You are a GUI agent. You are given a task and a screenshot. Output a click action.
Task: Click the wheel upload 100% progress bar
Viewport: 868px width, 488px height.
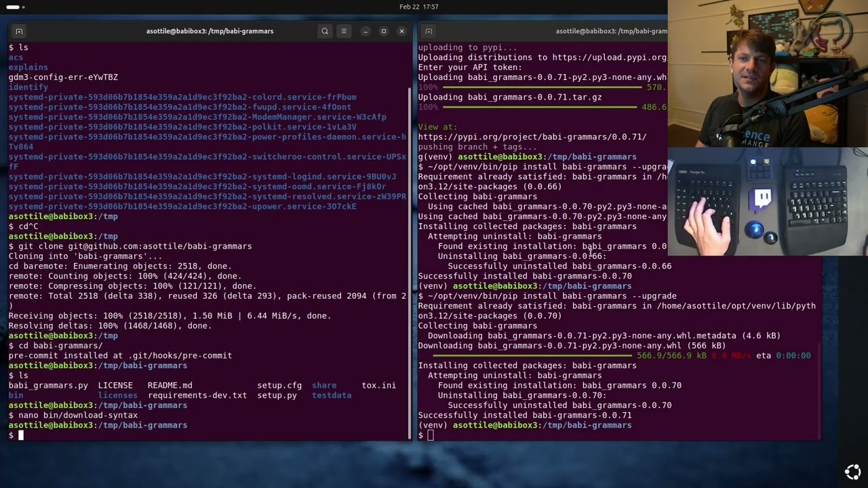[541, 87]
